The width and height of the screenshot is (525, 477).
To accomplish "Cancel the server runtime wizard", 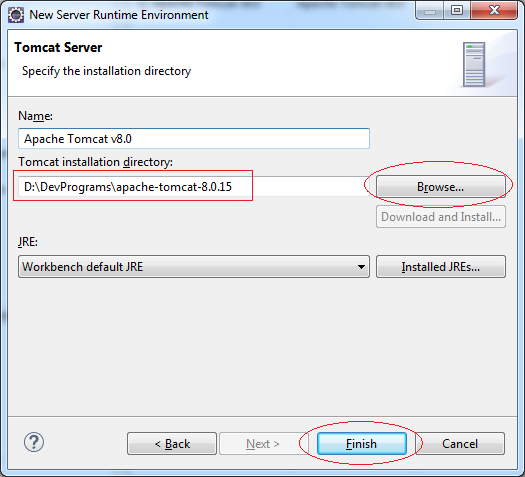I will pyautogui.click(x=460, y=444).
